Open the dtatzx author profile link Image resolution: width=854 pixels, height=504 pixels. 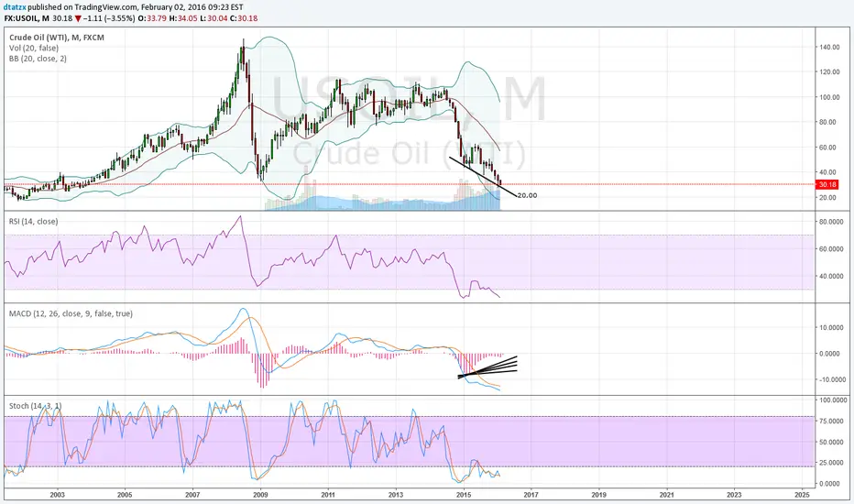click(15, 7)
